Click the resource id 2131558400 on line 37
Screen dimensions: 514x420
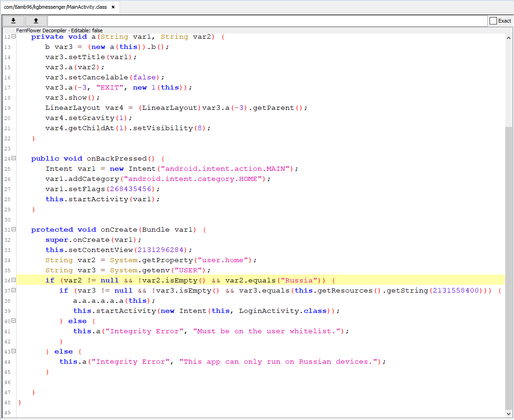pos(456,290)
